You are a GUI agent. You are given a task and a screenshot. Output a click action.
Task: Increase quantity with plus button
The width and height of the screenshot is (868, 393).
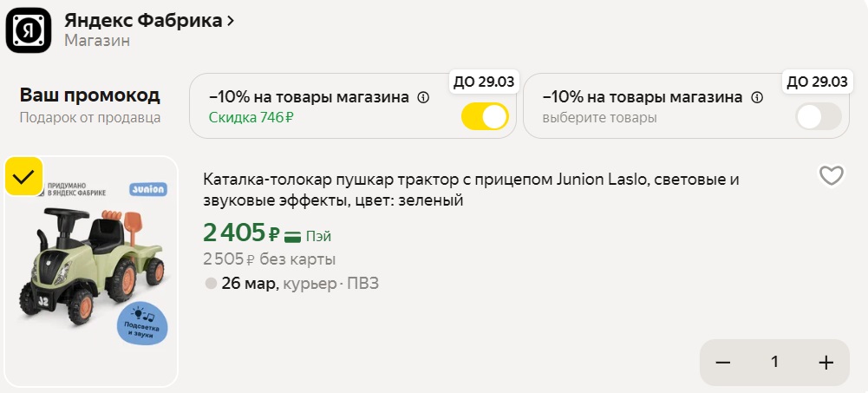coord(826,363)
